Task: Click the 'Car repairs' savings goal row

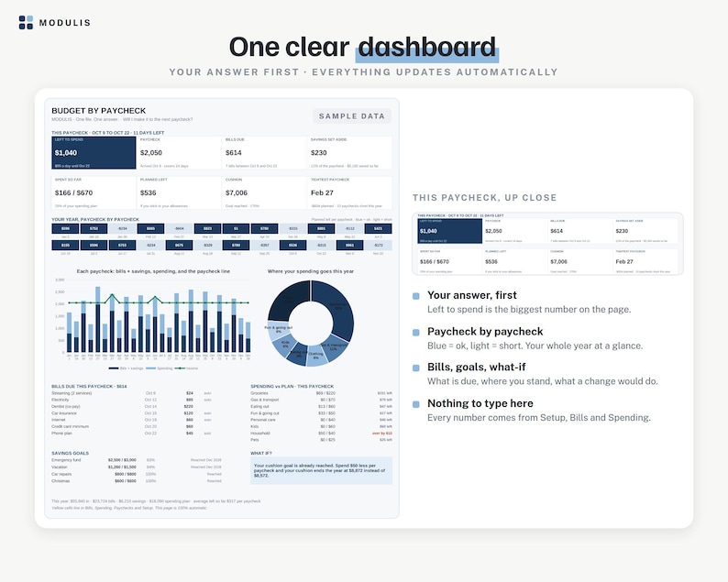Action: (137, 474)
